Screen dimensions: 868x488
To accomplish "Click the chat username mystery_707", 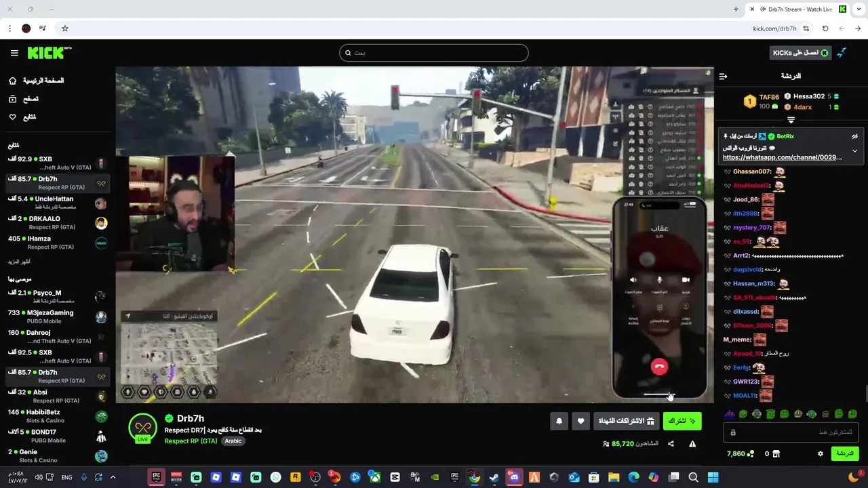I will [x=751, y=228].
